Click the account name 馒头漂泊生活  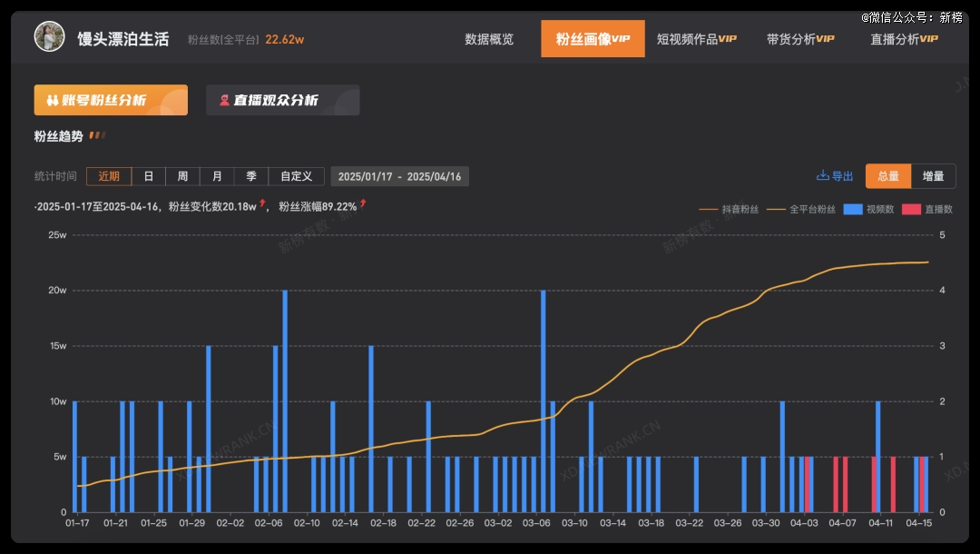[123, 39]
